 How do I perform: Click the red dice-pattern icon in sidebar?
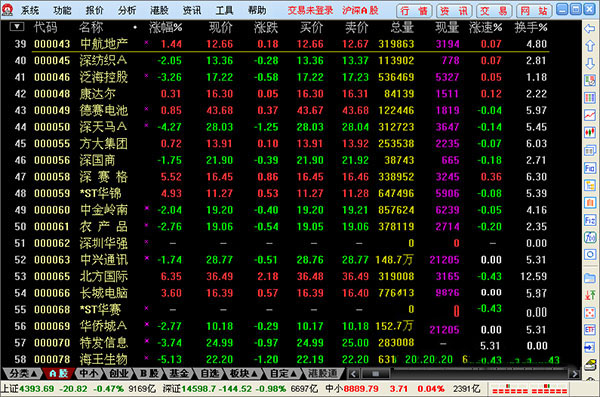[x=590, y=313]
